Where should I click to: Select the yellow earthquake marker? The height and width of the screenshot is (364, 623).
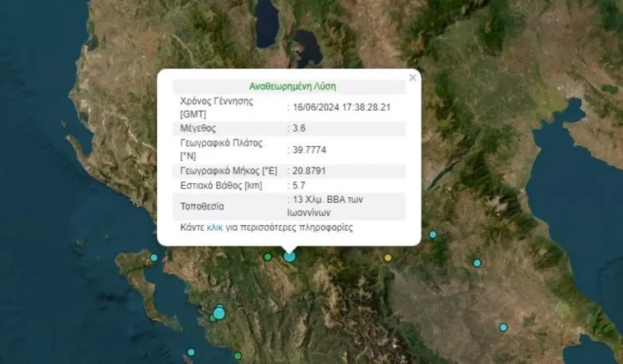pyautogui.click(x=388, y=257)
